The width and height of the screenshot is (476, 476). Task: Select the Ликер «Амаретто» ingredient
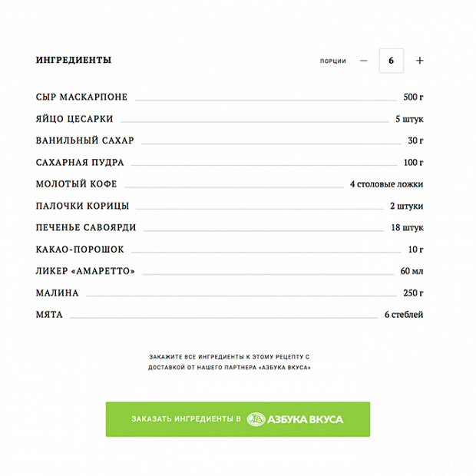[85, 271]
